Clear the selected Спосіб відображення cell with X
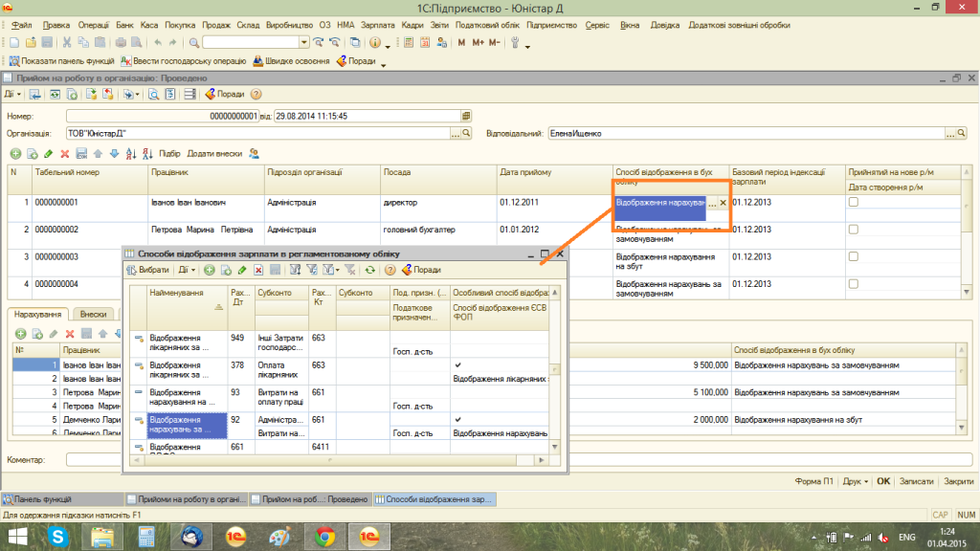This screenshot has height=551, width=980. point(724,203)
